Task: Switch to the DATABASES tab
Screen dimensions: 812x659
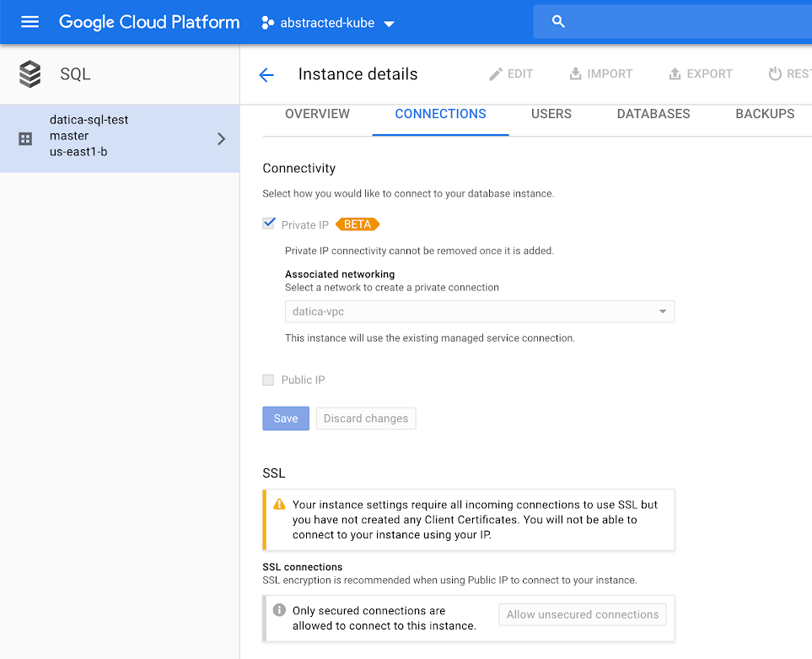Action: point(653,114)
